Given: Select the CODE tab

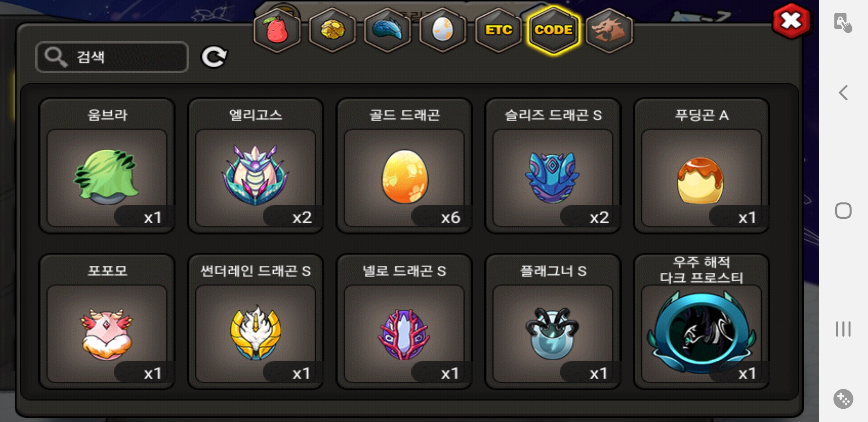Looking at the screenshot, I should pos(554,30).
